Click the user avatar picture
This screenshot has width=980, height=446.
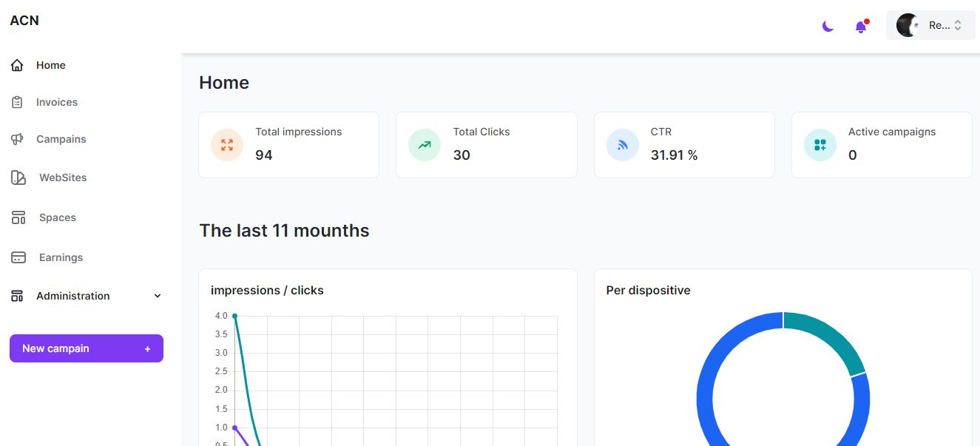pyautogui.click(x=908, y=25)
